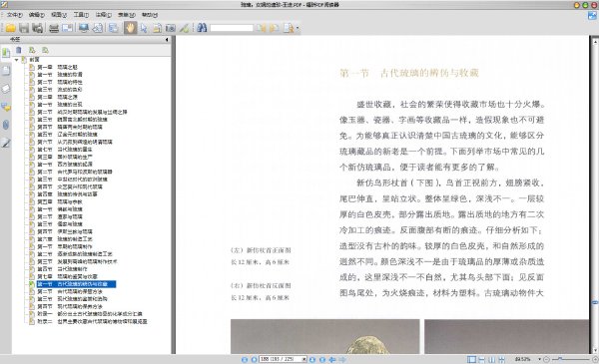This screenshot has width=599, height=364.
Task: Open the 视图 menu
Action: click(x=59, y=15)
